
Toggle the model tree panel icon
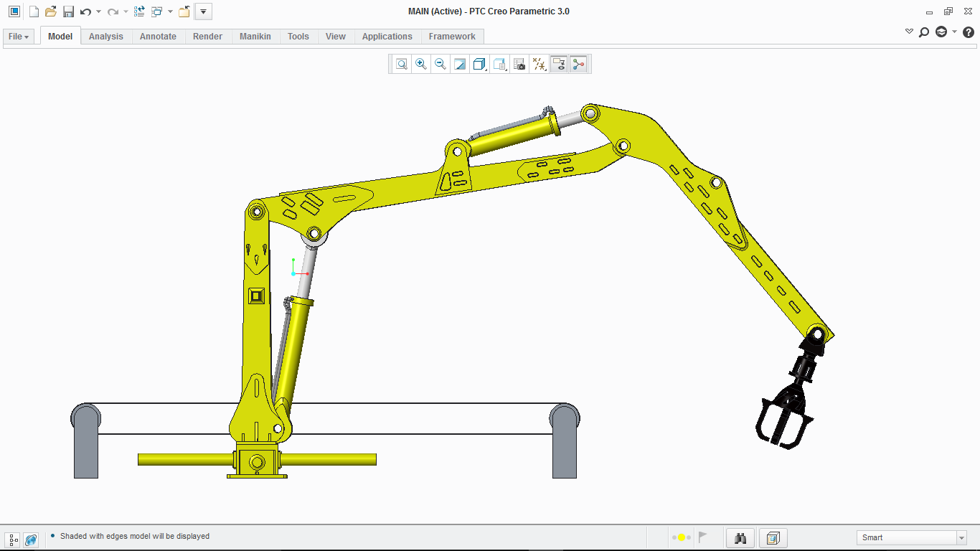click(13, 540)
